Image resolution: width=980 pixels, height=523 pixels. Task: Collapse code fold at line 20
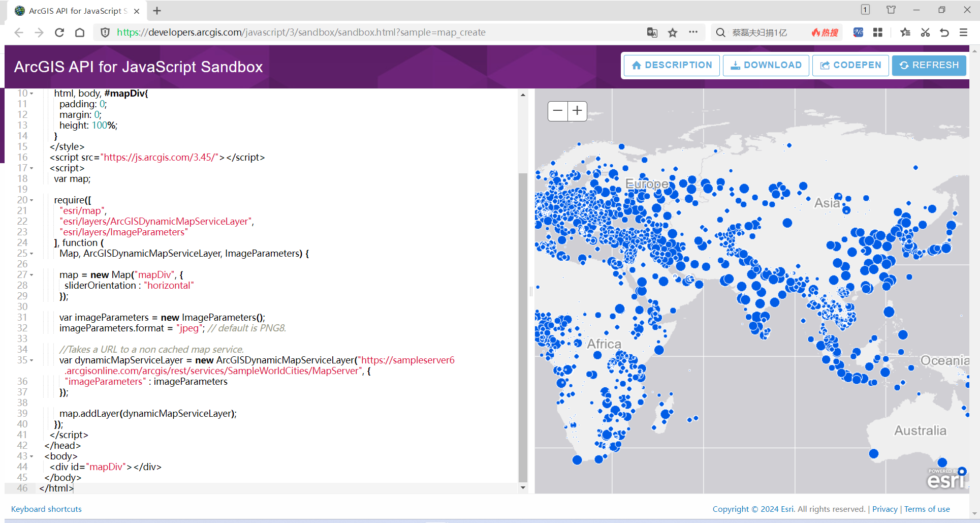tap(31, 200)
